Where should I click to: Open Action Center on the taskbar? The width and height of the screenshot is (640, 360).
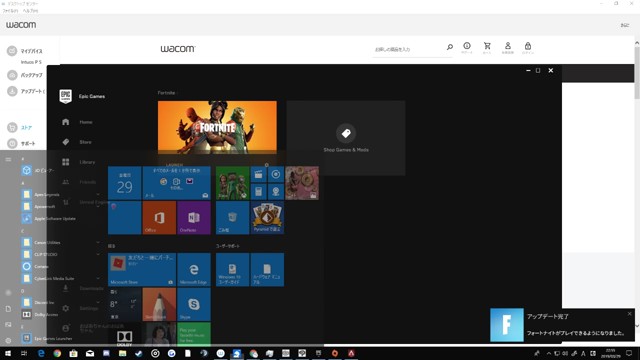coord(629,353)
